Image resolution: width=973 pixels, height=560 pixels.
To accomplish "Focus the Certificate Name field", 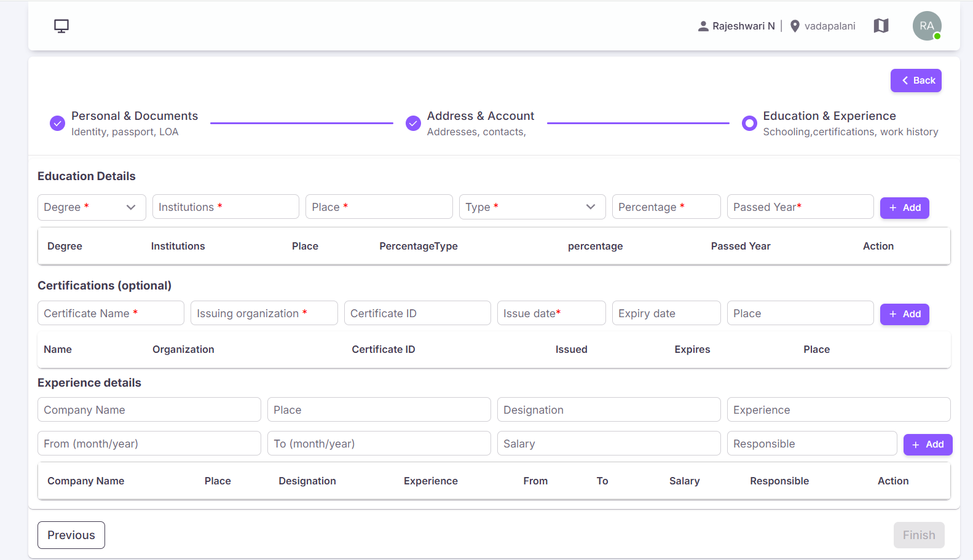I will 111,314.
